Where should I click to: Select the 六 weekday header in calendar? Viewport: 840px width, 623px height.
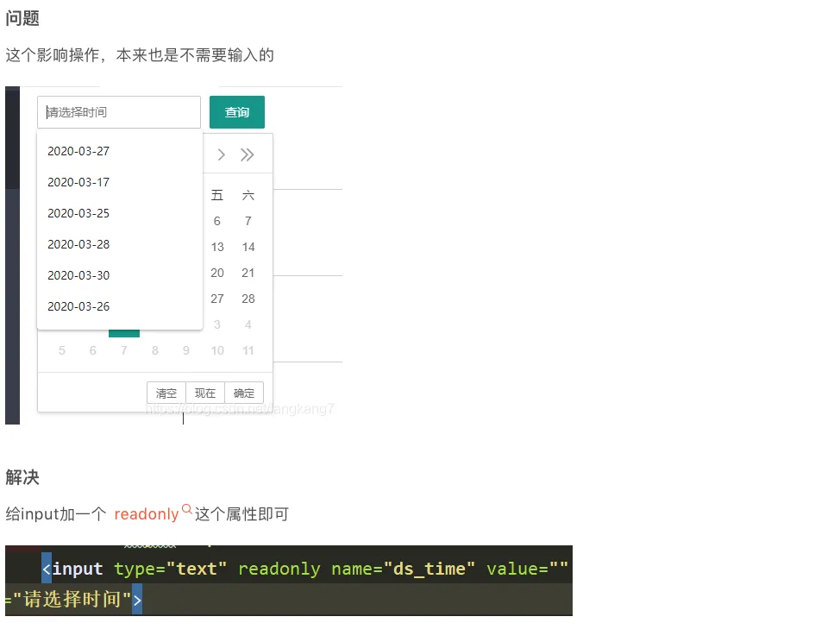248,195
